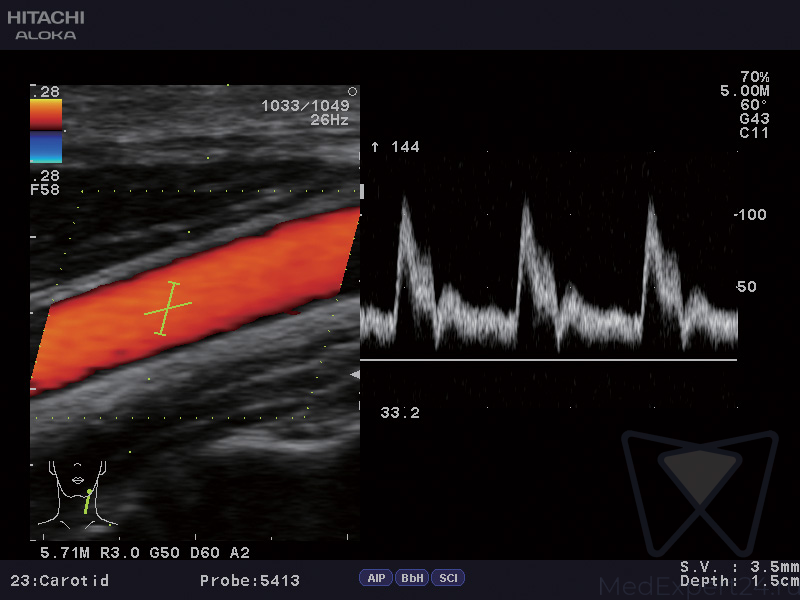
Task: Click the red-orange color flow scale bar
Action: [x=46, y=114]
